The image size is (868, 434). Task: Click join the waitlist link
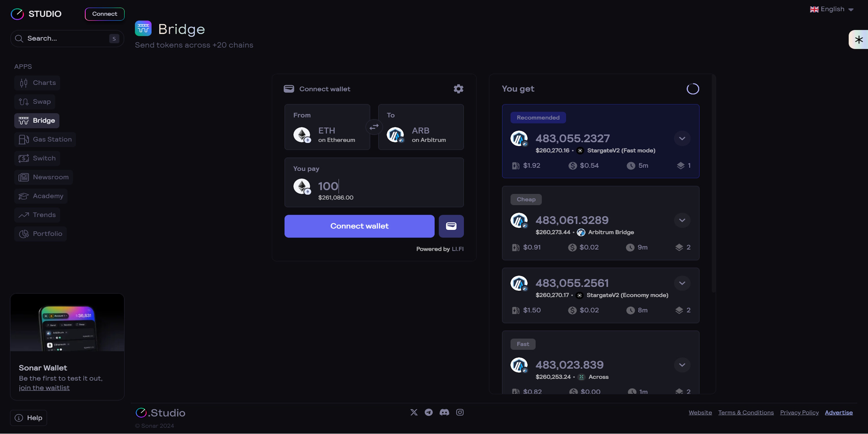click(x=44, y=388)
